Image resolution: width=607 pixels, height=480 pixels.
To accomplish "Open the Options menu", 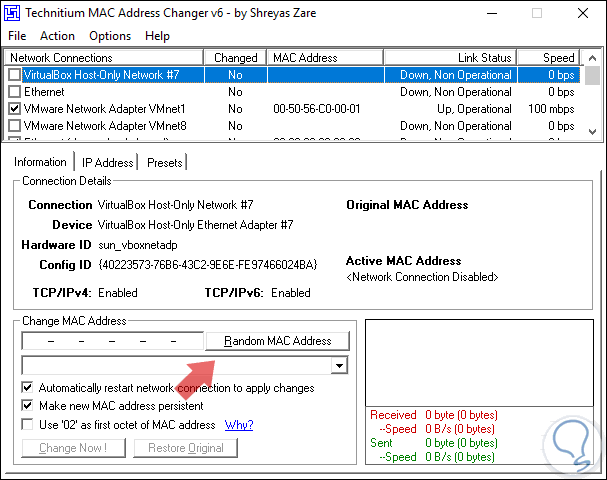I will pos(110,36).
